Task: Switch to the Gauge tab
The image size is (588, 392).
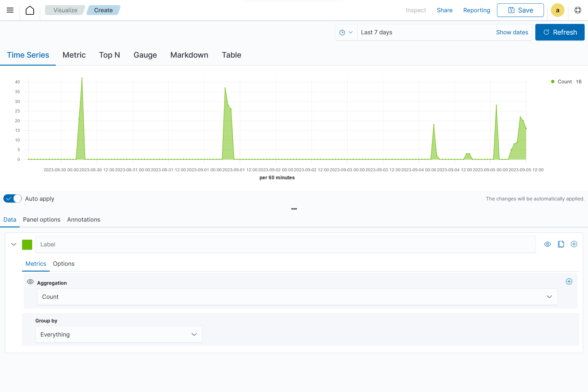Action: [145, 55]
